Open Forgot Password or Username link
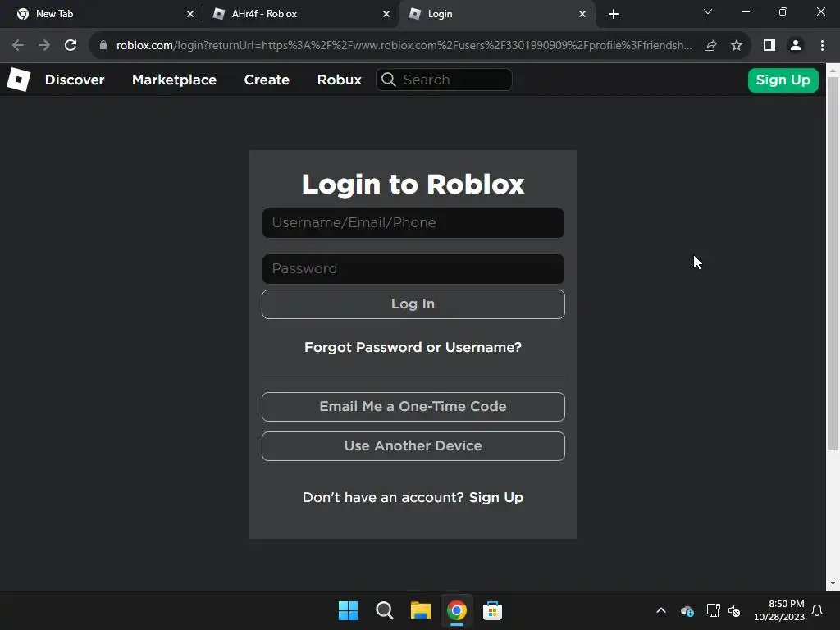 [413, 347]
